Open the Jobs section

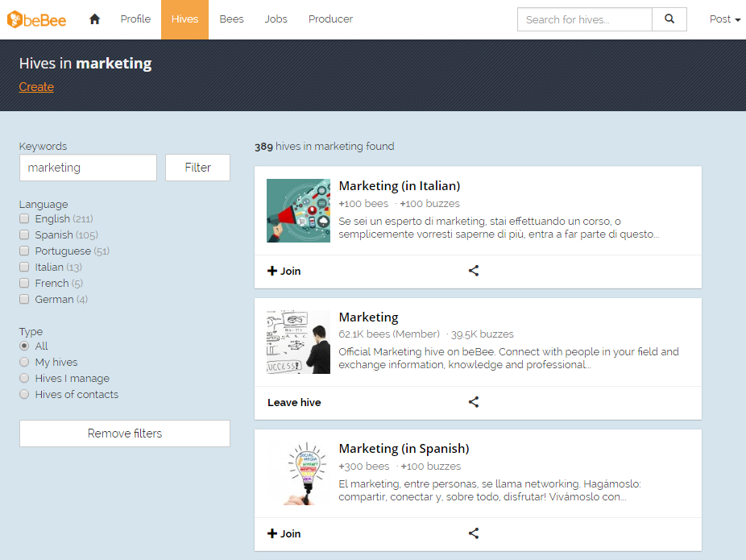pos(276,19)
